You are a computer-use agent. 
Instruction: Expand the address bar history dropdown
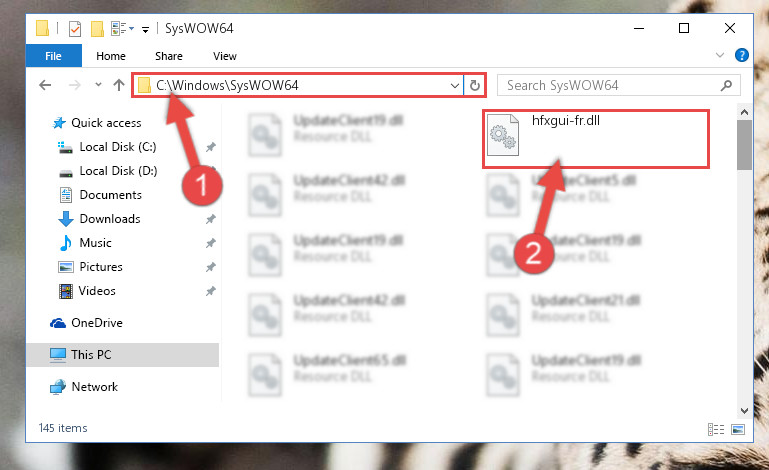(x=455, y=86)
